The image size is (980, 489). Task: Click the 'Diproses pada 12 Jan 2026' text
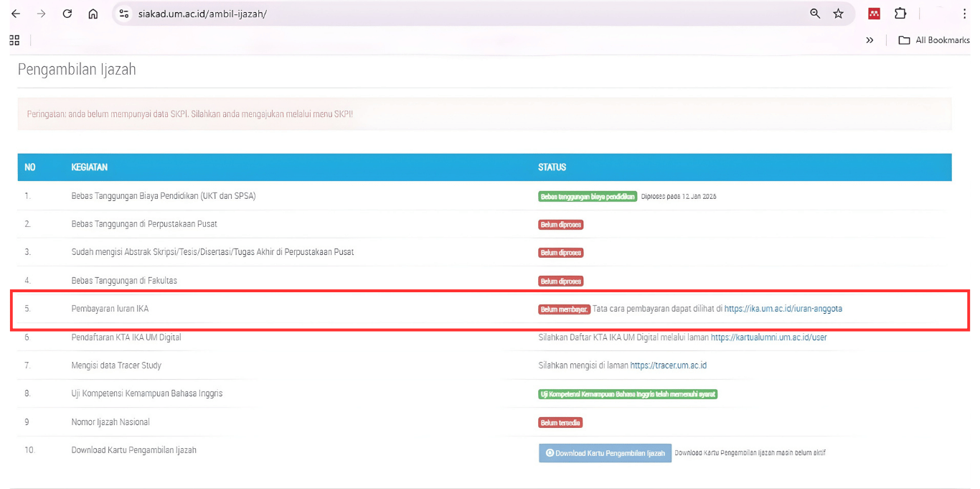pyautogui.click(x=679, y=196)
